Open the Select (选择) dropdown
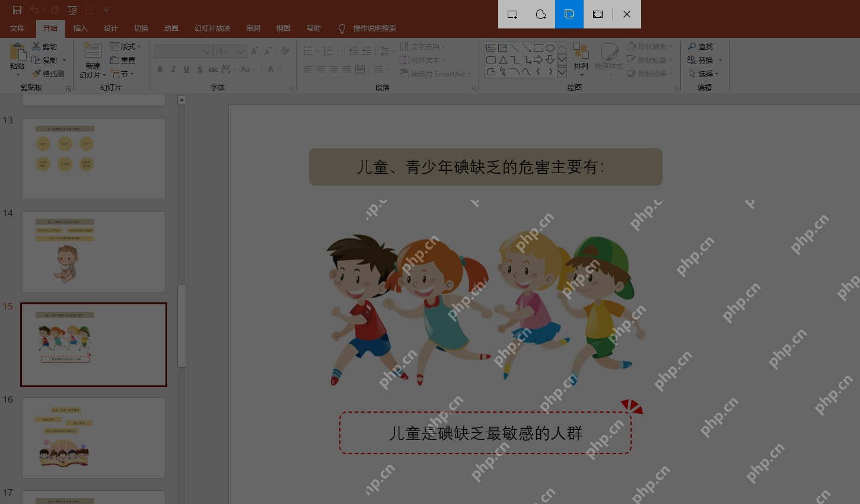 coord(703,74)
